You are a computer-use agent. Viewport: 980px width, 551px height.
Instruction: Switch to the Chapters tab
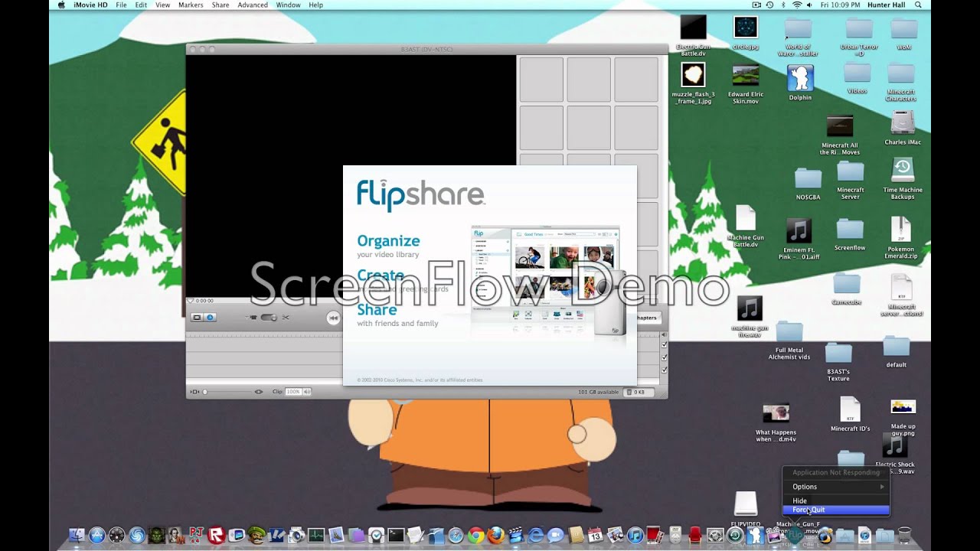pos(648,318)
